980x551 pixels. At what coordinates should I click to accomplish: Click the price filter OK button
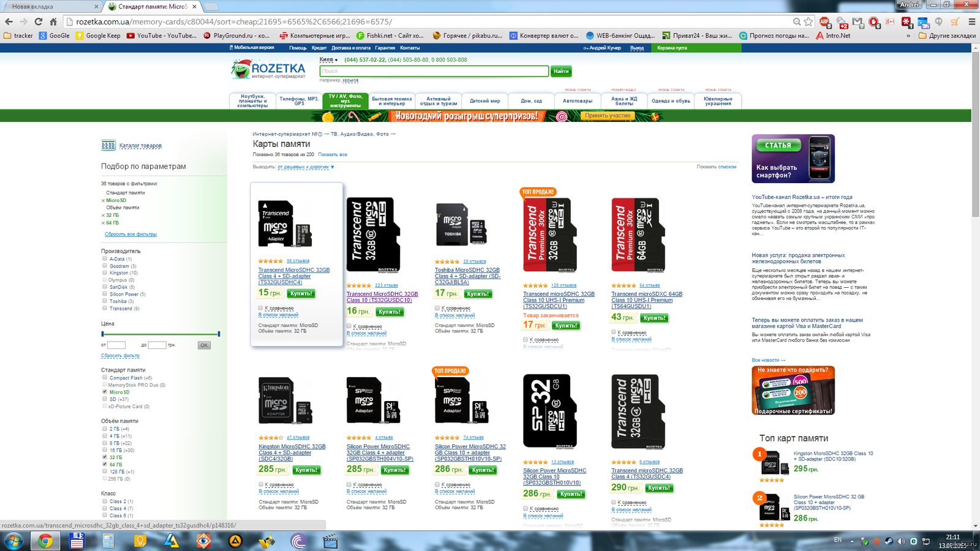pos(204,345)
